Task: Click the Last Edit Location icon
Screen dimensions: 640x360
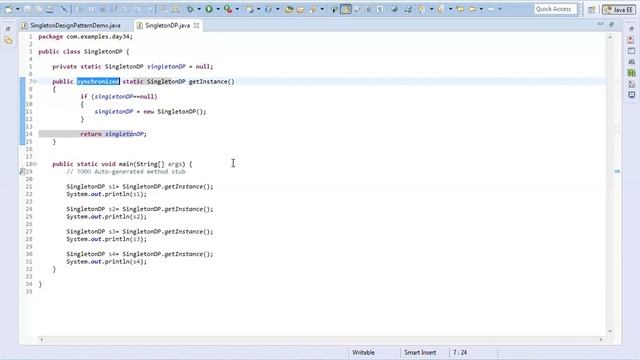Action: [460, 9]
